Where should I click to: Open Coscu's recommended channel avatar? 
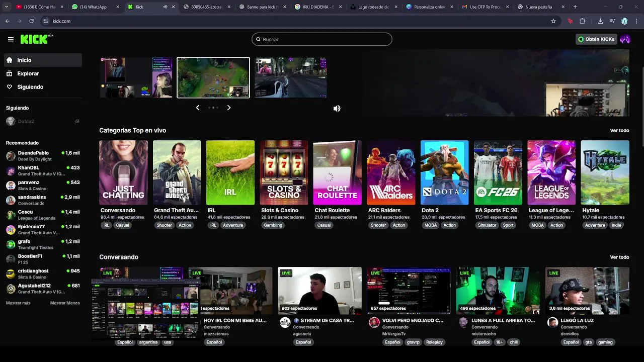11,215
